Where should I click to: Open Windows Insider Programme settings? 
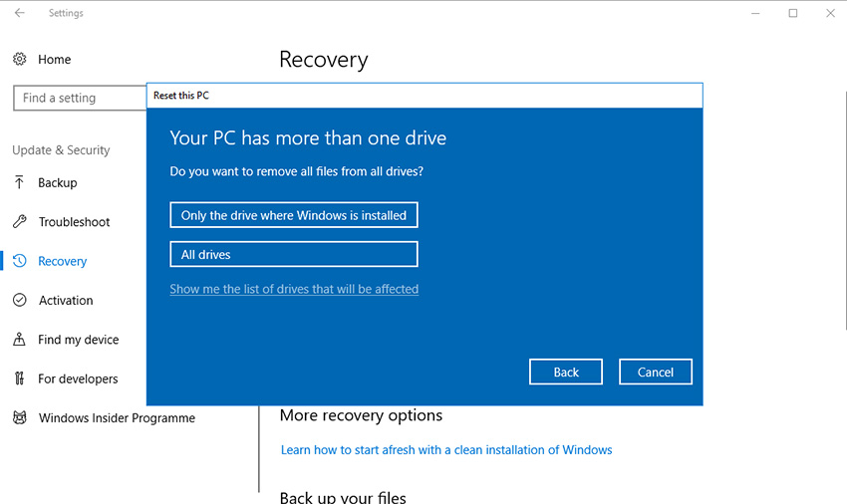click(x=117, y=418)
